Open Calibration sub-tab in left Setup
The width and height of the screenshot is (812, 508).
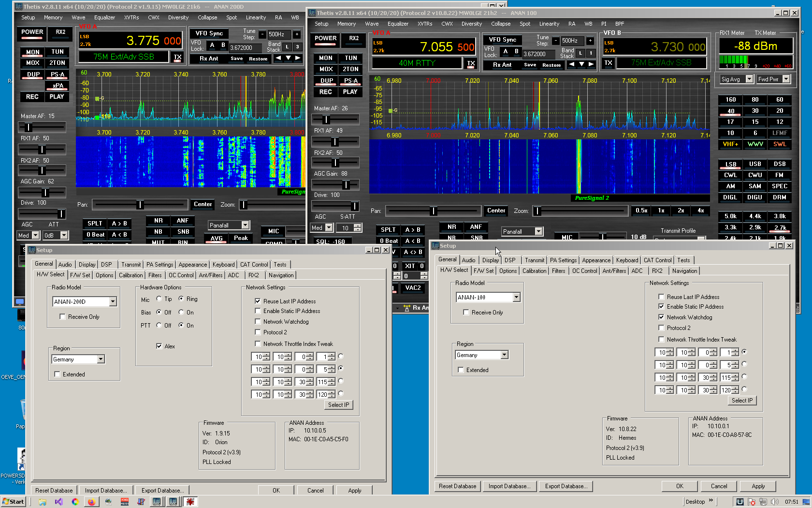pyautogui.click(x=130, y=275)
